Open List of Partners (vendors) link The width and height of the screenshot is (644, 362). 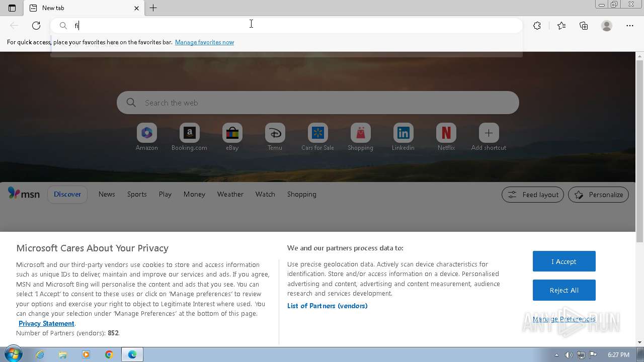click(327, 306)
